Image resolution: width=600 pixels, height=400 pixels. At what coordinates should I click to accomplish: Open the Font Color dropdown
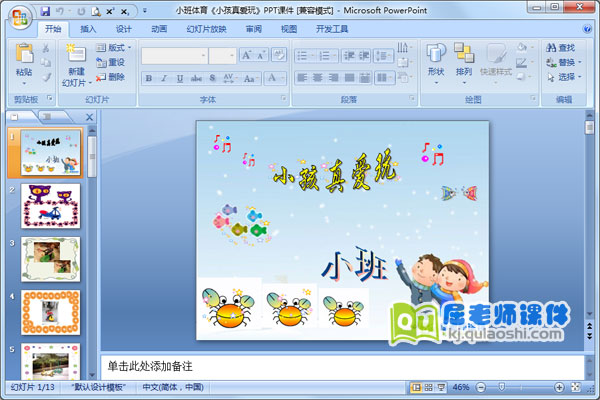click(x=283, y=78)
